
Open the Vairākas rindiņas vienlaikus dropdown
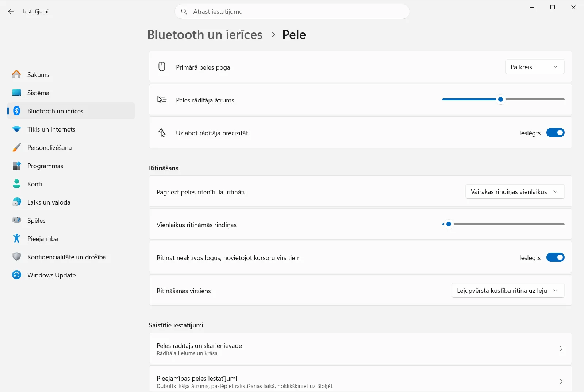pos(515,191)
